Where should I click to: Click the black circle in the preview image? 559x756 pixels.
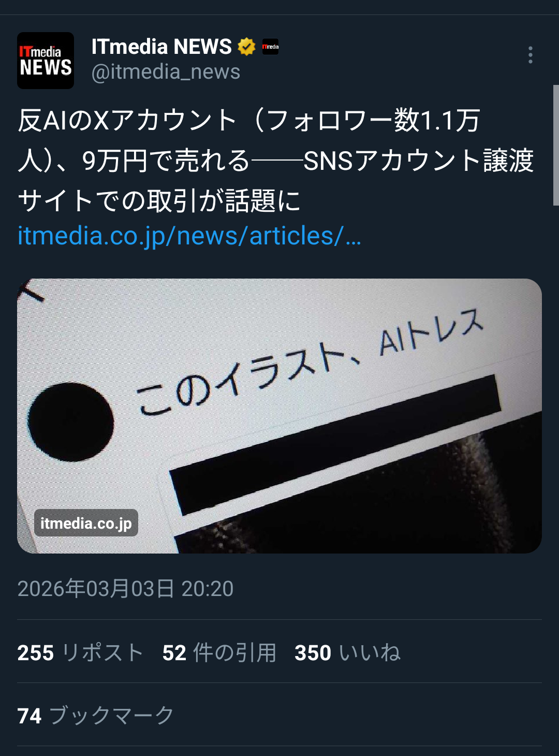[x=71, y=423]
